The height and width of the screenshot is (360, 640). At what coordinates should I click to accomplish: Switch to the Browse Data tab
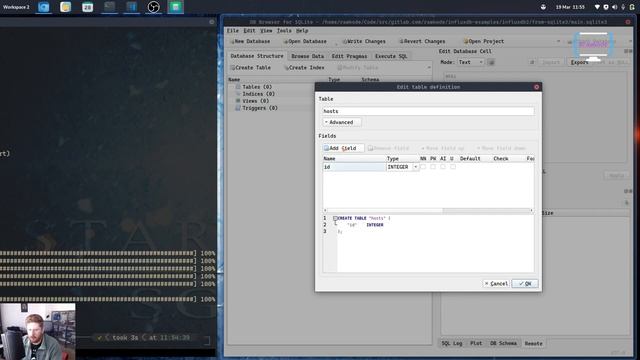pyautogui.click(x=307, y=56)
